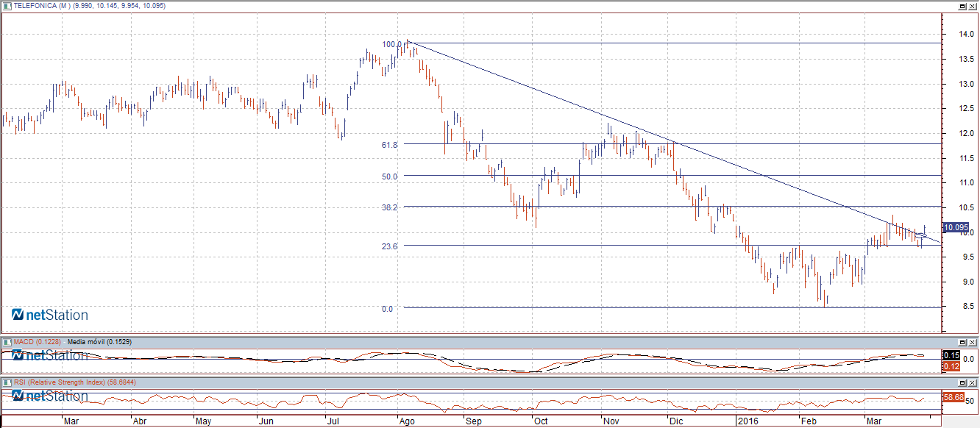Click the Jun month label on time axis
The image size is (980, 428).
(x=266, y=422)
